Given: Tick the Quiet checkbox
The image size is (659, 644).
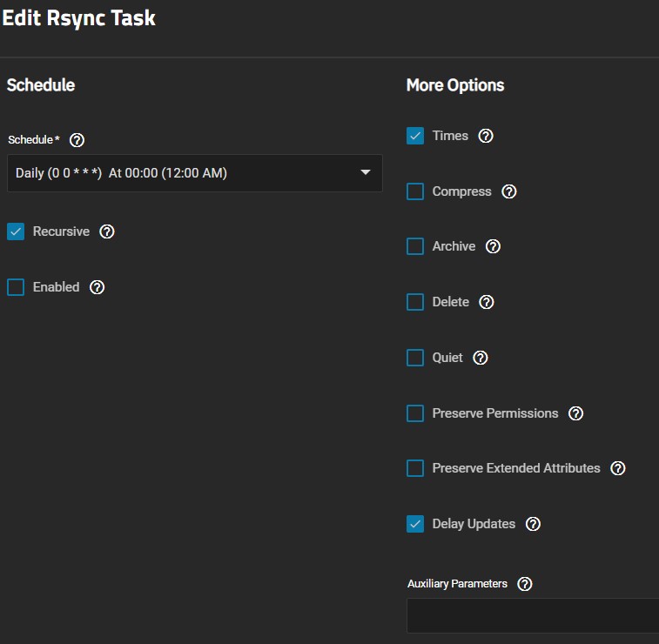Looking at the screenshot, I should [x=415, y=358].
